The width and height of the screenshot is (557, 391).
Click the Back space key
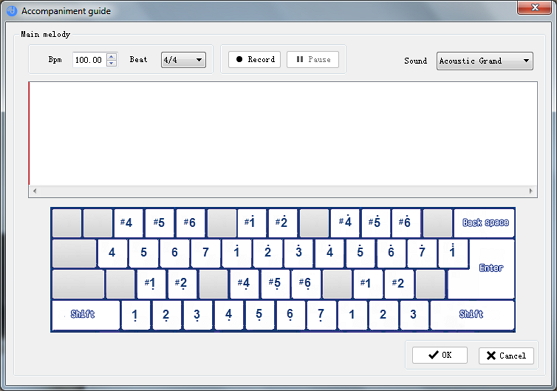pyautogui.click(x=485, y=223)
